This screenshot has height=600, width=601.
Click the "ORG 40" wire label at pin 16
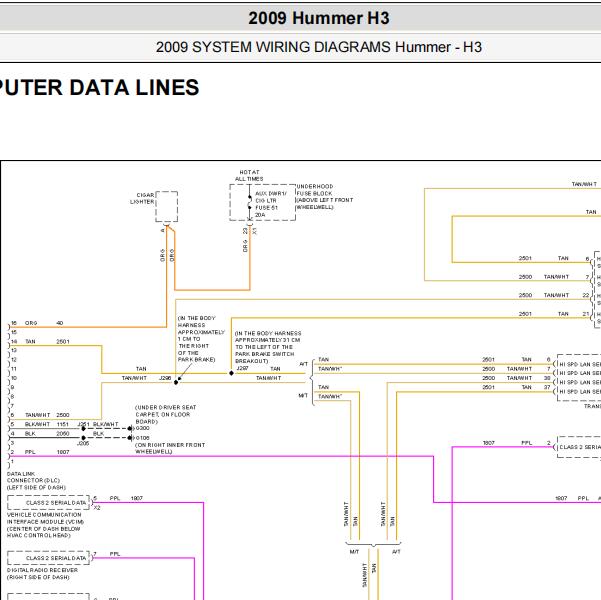[x=44, y=323]
